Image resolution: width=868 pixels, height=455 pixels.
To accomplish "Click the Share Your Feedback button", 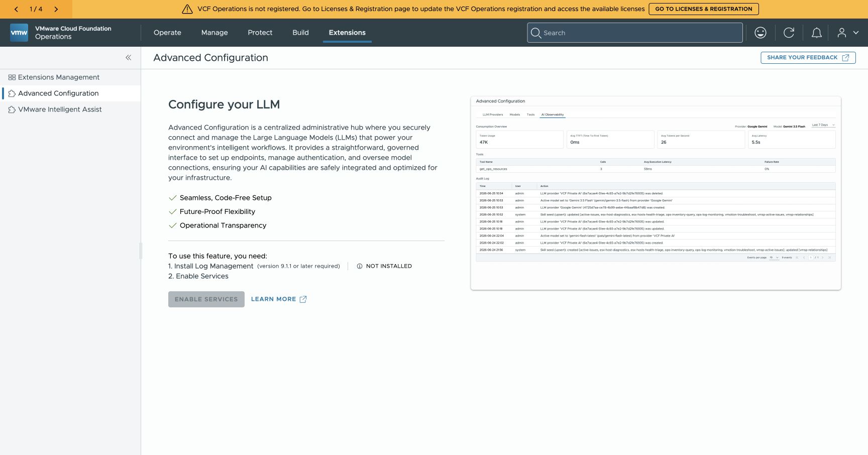I will click(808, 58).
